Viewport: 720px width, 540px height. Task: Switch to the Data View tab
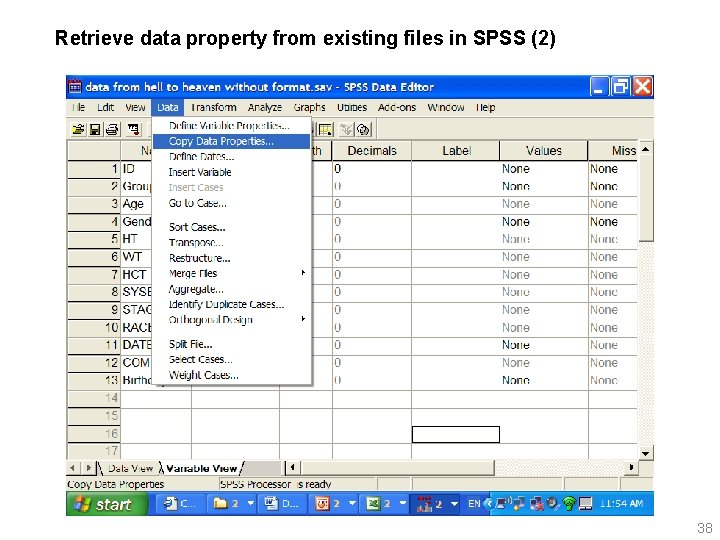(x=130, y=469)
